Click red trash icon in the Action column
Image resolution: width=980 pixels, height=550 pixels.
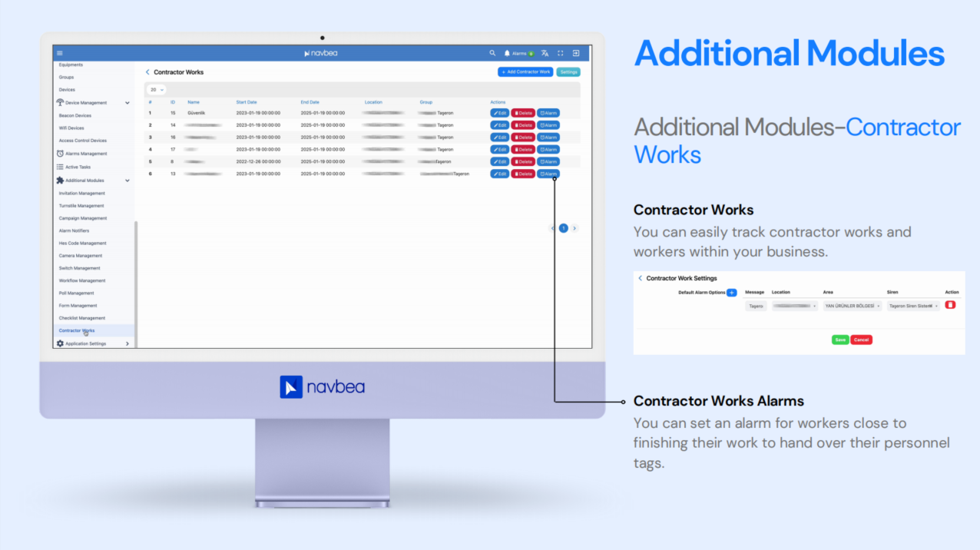tap(950, 305)
